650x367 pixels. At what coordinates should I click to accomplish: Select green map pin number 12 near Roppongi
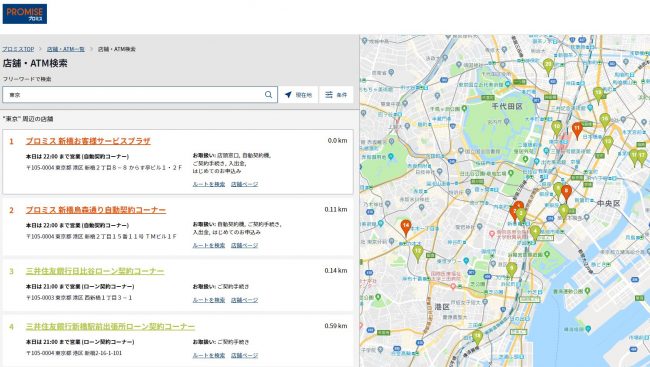click(x=418, y=253)
